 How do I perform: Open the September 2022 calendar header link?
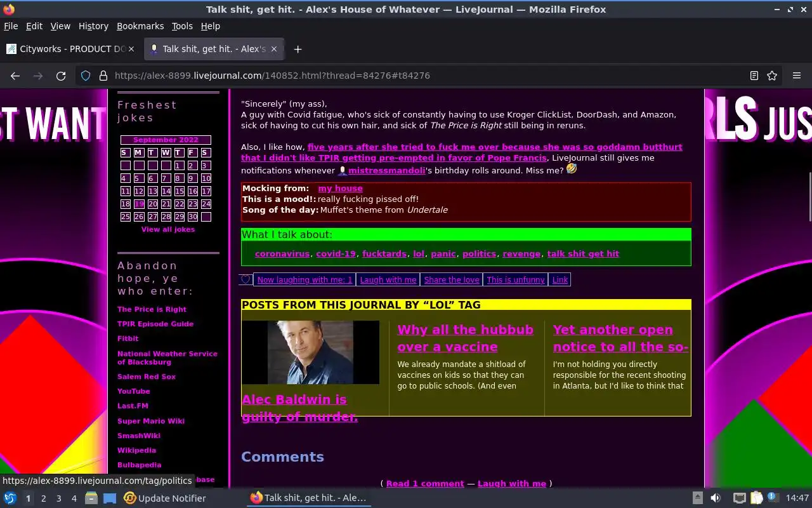[166, 140]
